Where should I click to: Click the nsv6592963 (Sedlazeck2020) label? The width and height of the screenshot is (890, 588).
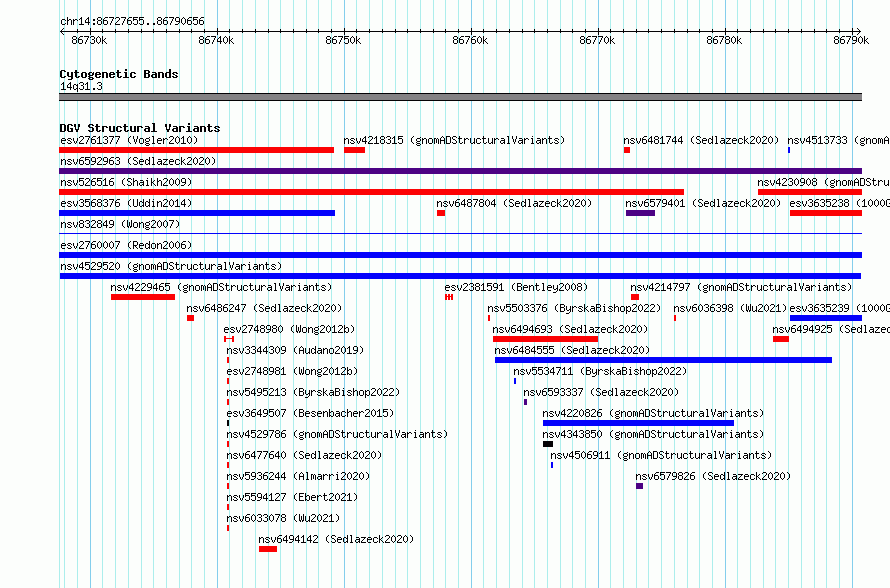pos(138,161)
